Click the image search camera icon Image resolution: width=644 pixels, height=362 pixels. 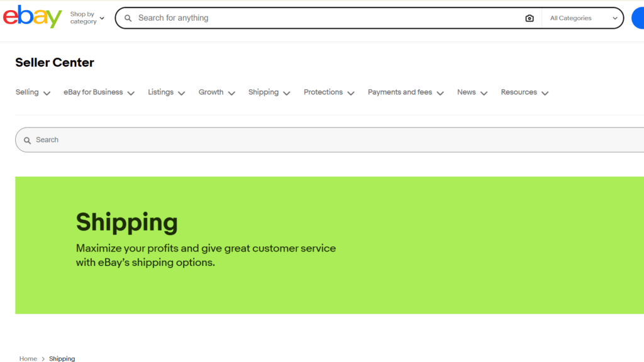pos(530,18)
